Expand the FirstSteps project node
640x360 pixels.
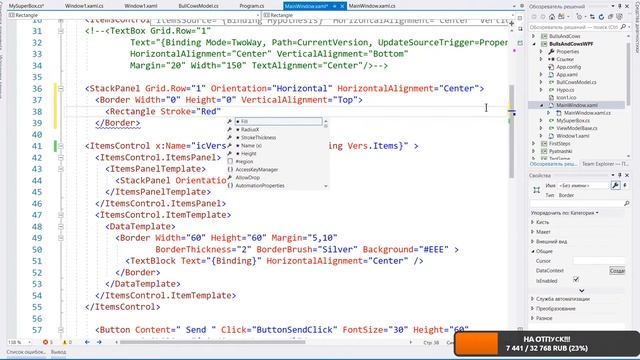click(x=533, y=144)
